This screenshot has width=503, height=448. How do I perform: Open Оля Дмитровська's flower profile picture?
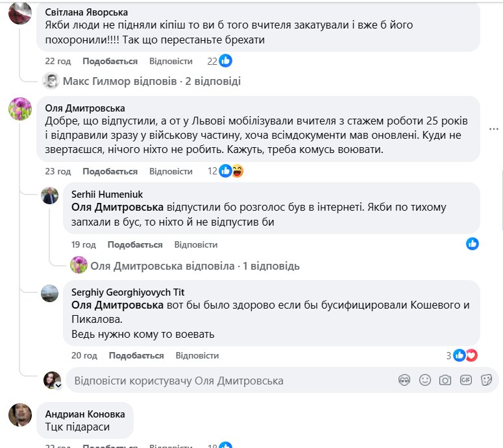[x=20, y=109]
